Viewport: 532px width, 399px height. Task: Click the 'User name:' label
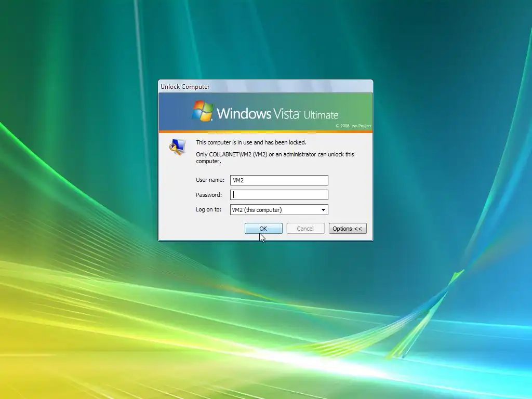click(x=210, y=180)
